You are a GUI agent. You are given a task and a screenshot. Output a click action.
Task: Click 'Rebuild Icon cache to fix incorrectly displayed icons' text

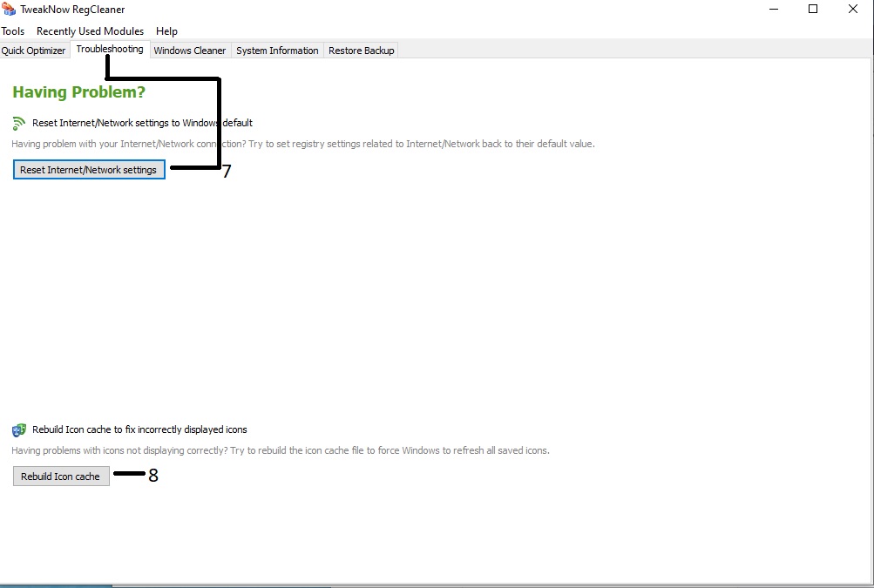click(x=139, y=429)
